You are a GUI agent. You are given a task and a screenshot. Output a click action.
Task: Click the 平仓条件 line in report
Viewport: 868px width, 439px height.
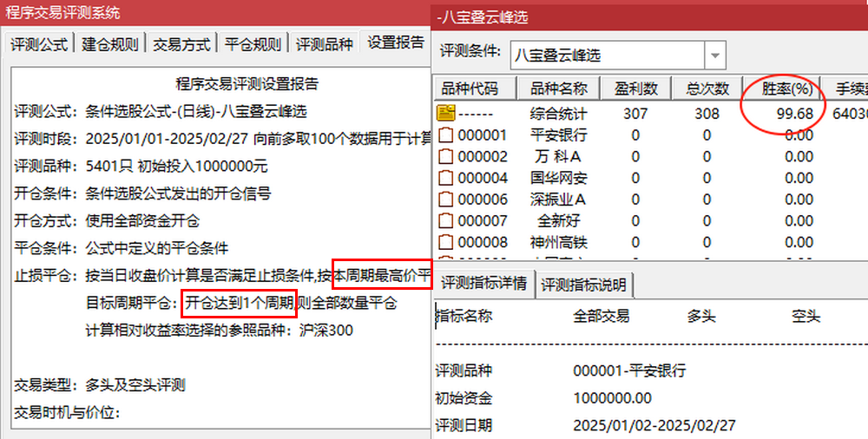tap(121, 248)
